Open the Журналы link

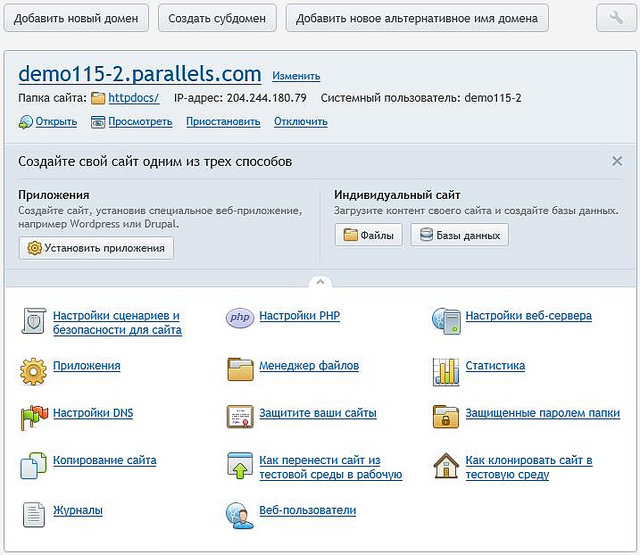(x=78, y=510)
